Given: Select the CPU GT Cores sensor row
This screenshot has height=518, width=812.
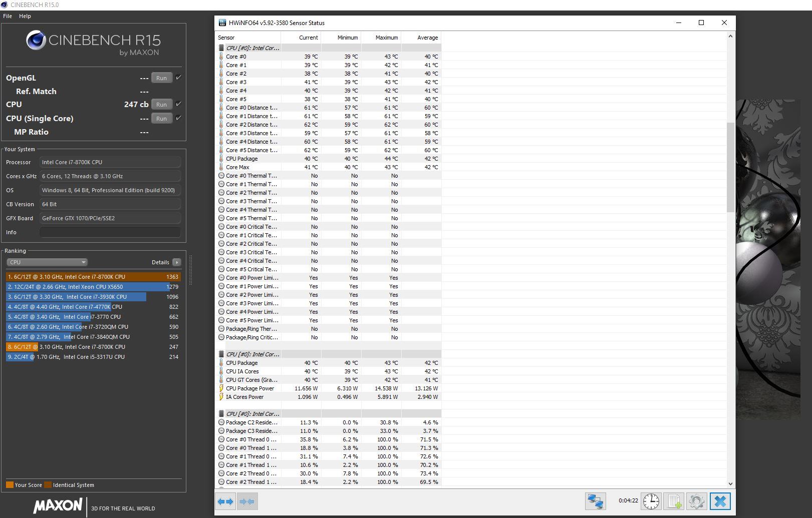Looking at the screenshot, I should (x=329, y=380).
